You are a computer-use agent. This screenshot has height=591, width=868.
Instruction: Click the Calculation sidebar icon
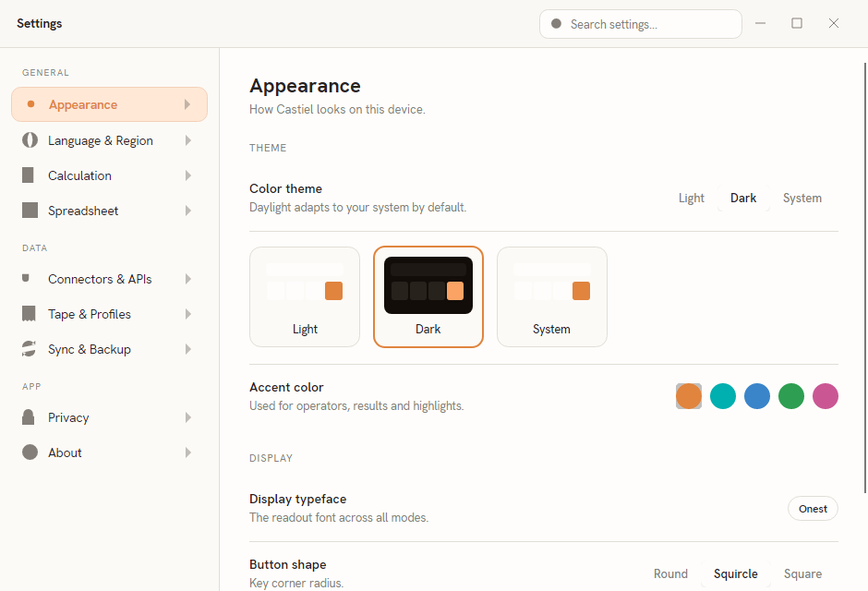pos(28,175)
